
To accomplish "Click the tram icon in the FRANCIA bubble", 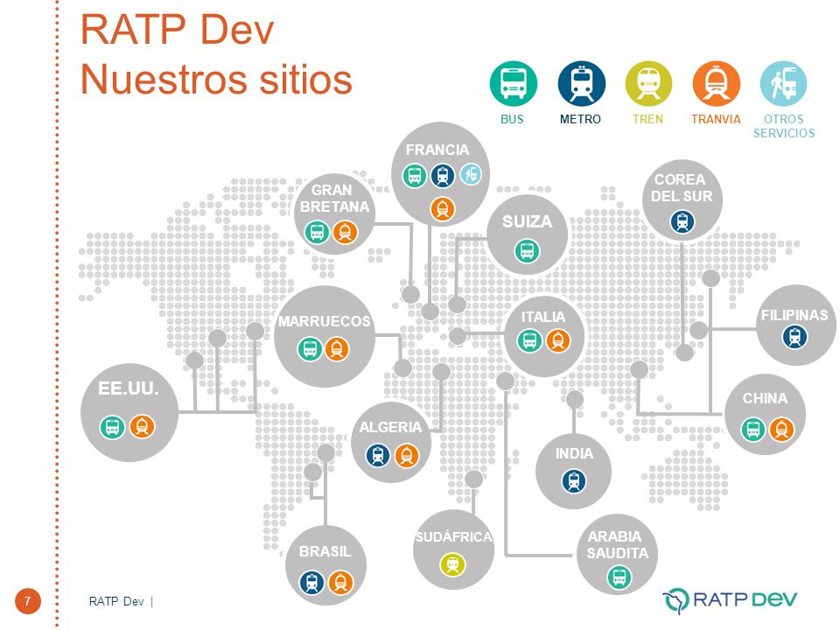I will point(443,209).
